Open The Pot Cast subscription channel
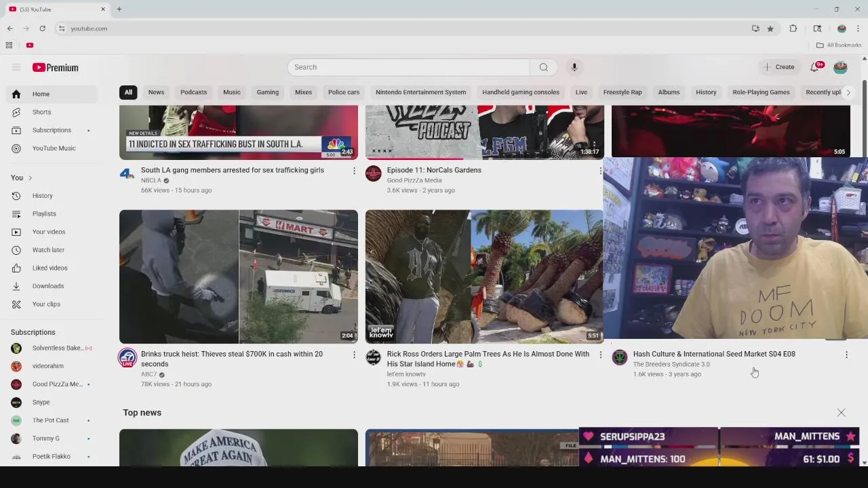 [51, 420]
